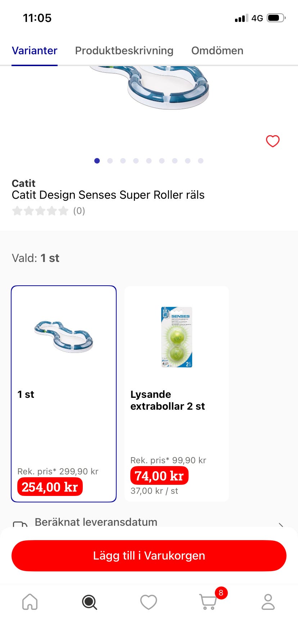Open the Omdömen tab

click(x=217, y=51)
